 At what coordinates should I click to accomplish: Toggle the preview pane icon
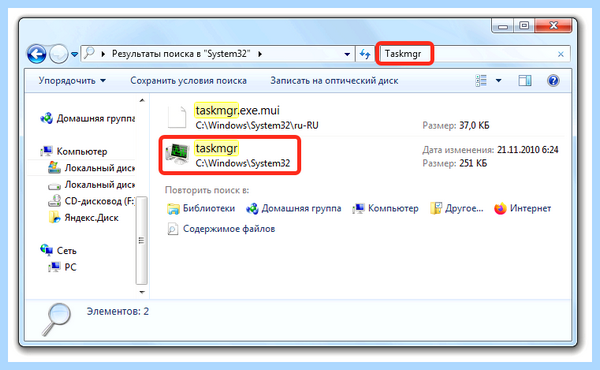[525, 80]
